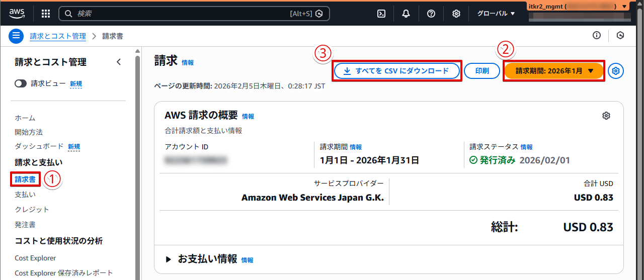Click the 総計 USD 0.83 amount
The image size is (644, 280).
[x=588, y=227]
